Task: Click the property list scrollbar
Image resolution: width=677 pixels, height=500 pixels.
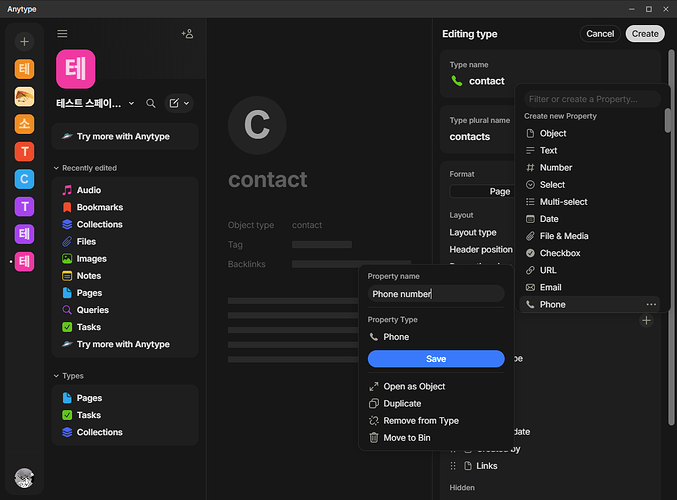Action: pyautogui.click(x=668, y=120)
